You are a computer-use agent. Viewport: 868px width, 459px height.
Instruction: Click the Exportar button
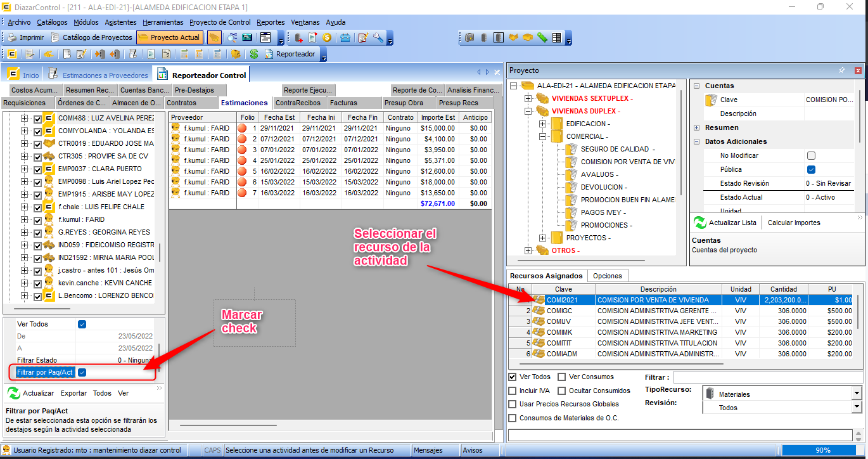pyautogui.click(x=73, y=393)
